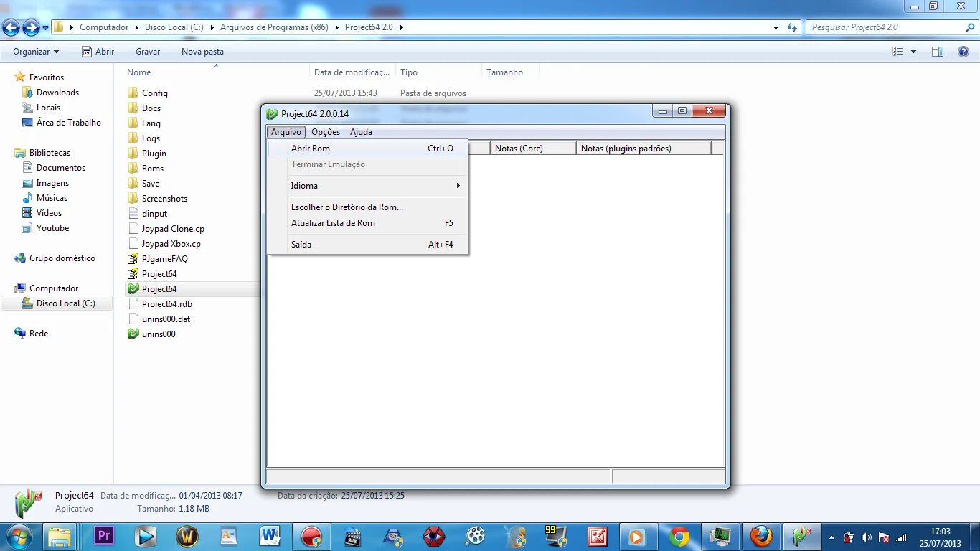Select the Lang folder
The height and width of the screenshot is (551, 980).
pos(144,123)
